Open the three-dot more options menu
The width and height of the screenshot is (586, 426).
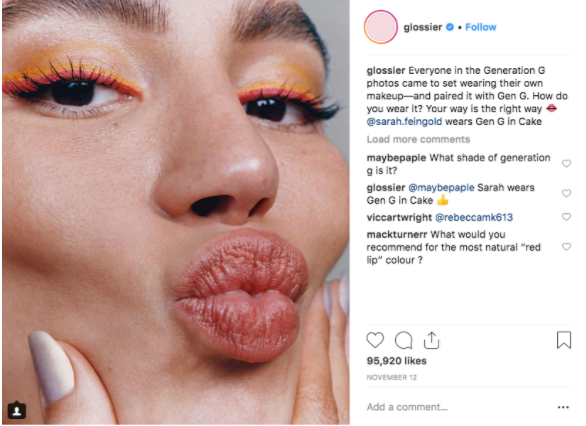[563, 407]
